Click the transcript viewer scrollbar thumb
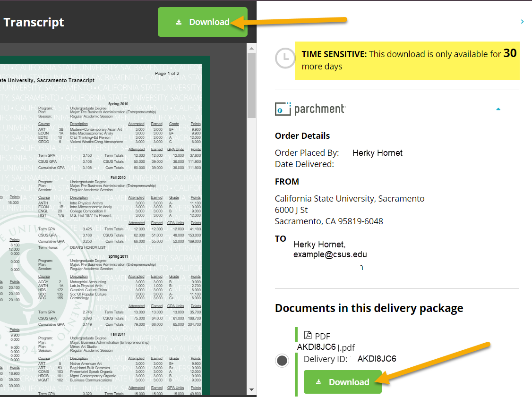532x397 pixels. pos(251,85)
